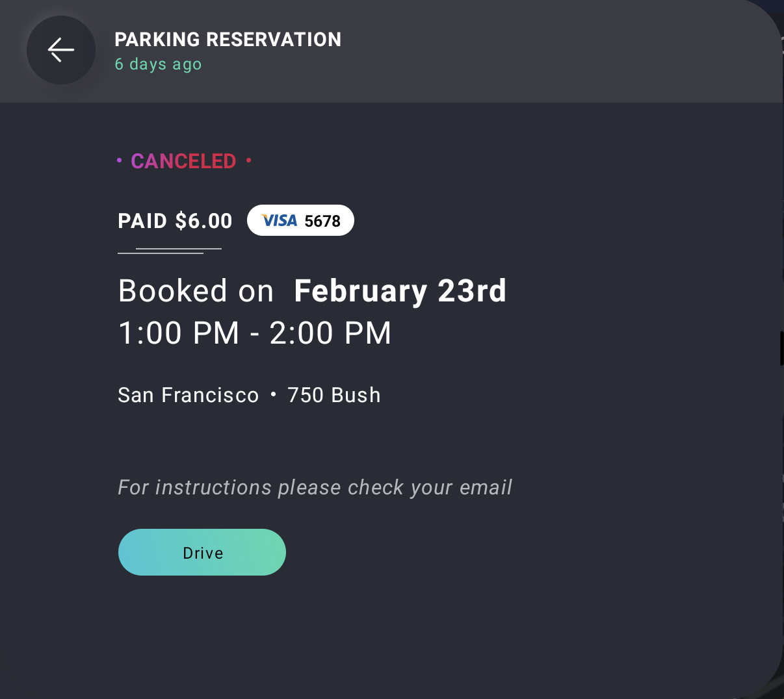Click the Booked on February 23rd date

click(x=312, y=290)
